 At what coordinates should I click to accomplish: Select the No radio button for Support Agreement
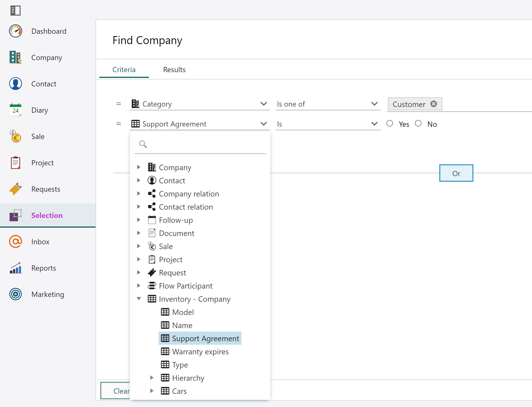click(418, 123)
